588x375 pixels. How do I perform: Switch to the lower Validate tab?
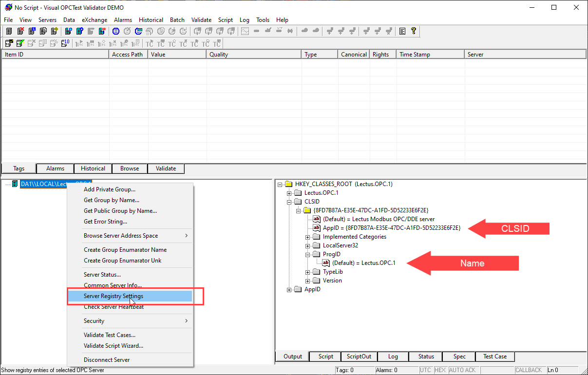click(x=166, y=169)
